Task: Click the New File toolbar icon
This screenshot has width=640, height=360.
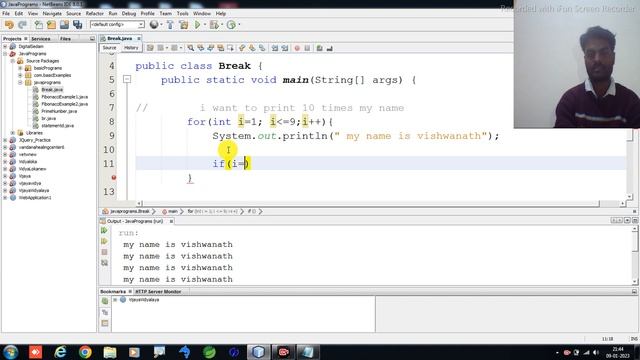Action: [x=38, y=24]
